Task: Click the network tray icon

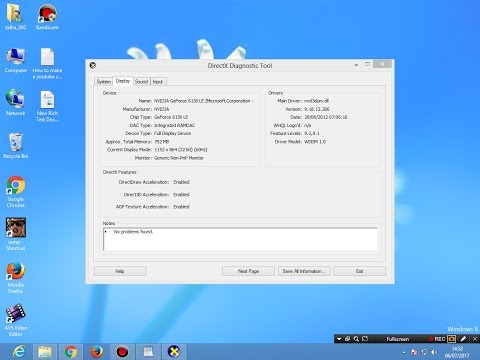Action: pyautogui.click(x=424, y=352)
